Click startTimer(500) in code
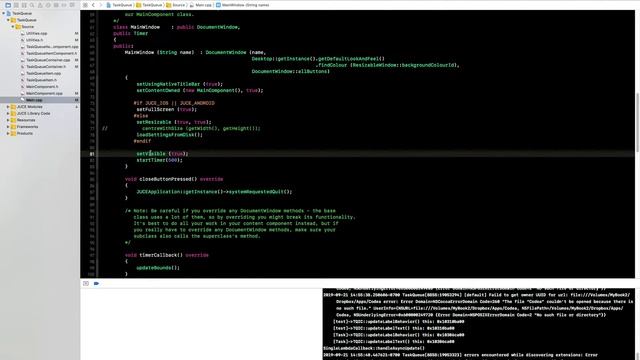 [160, 160]
